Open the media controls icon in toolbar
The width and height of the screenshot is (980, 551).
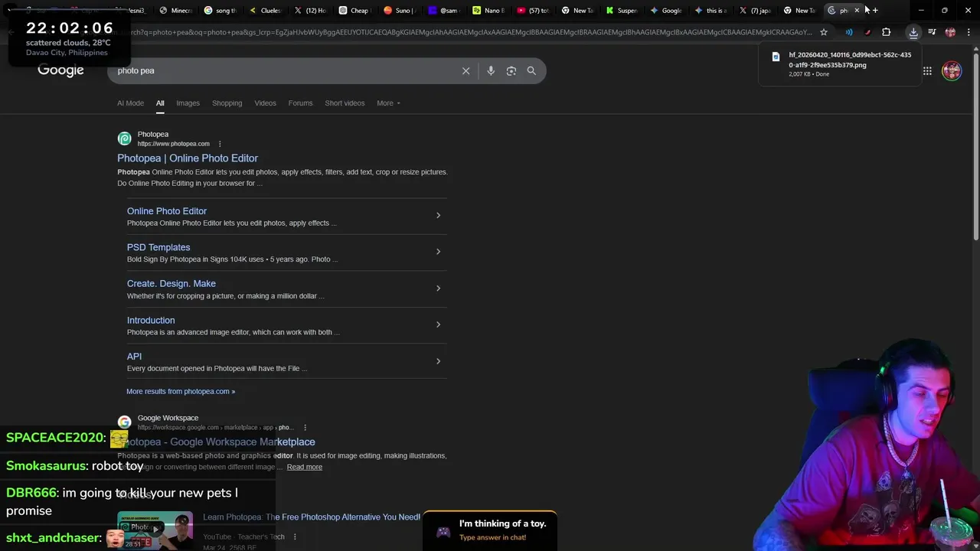click(x=932, y=32)
